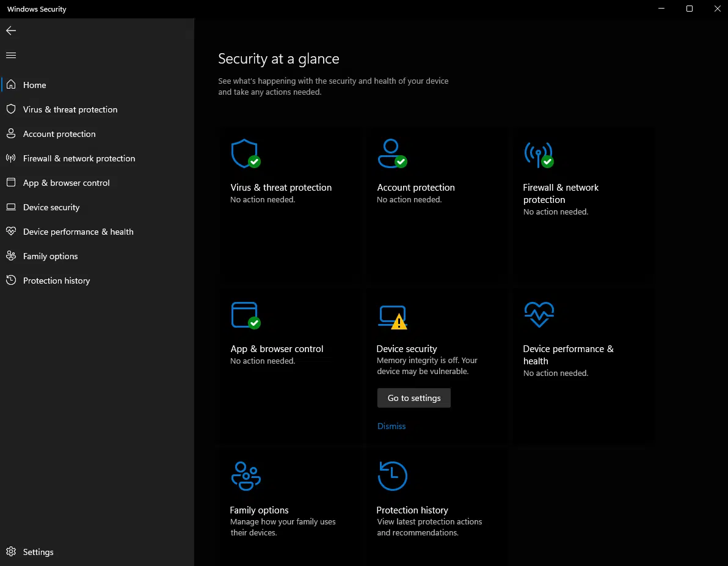Click the Go to settings button
Screen dimensions: 728x566
[x=413, y=398]
